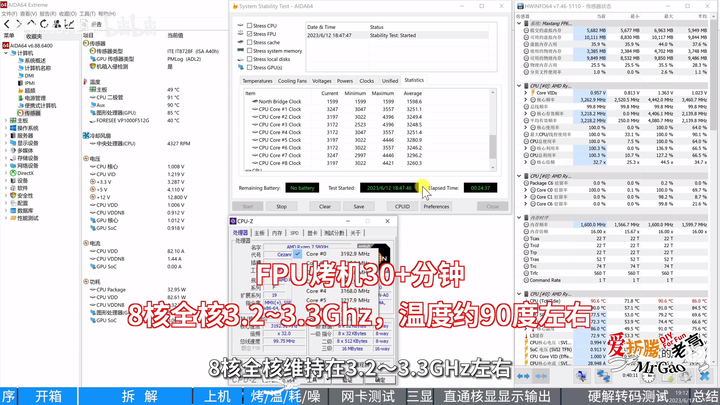Go back in AIDA64 toolbar
Screen dimensions: 720x405
[7, 24]
